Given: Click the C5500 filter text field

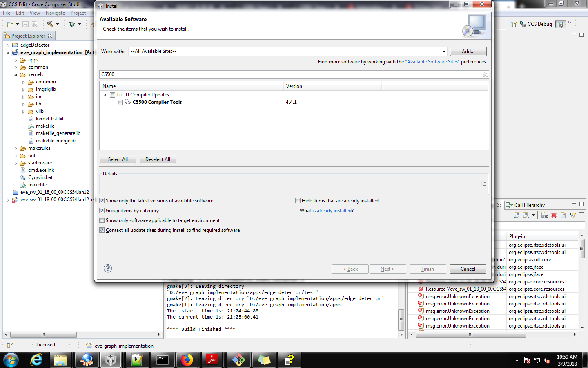Looking at the screenshot, I should [x=291, y=74].
